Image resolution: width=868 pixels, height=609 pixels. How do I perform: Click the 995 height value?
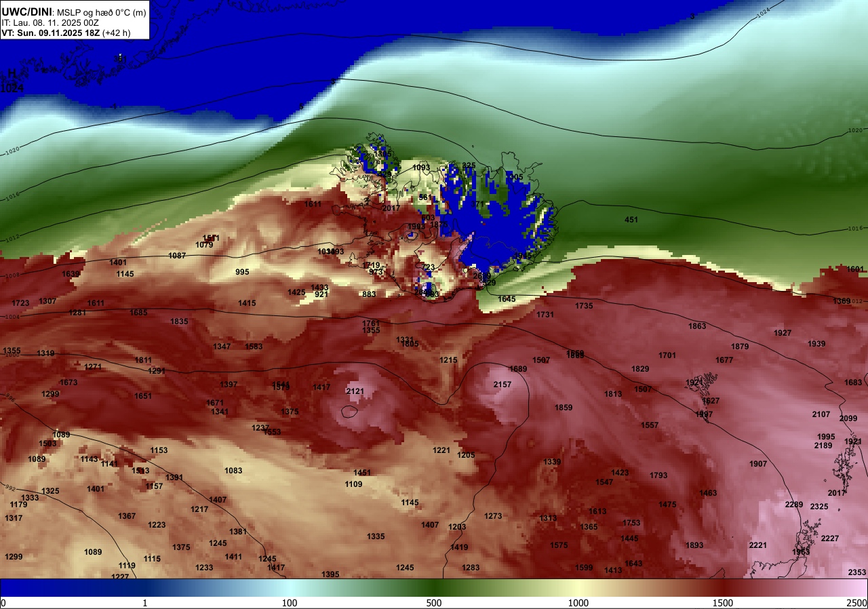242,272
